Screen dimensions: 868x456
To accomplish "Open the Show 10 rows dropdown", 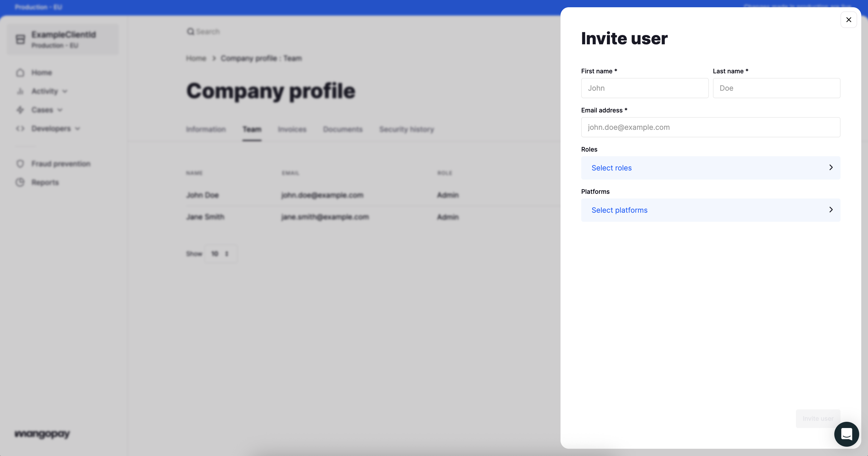I will [220, 254].
